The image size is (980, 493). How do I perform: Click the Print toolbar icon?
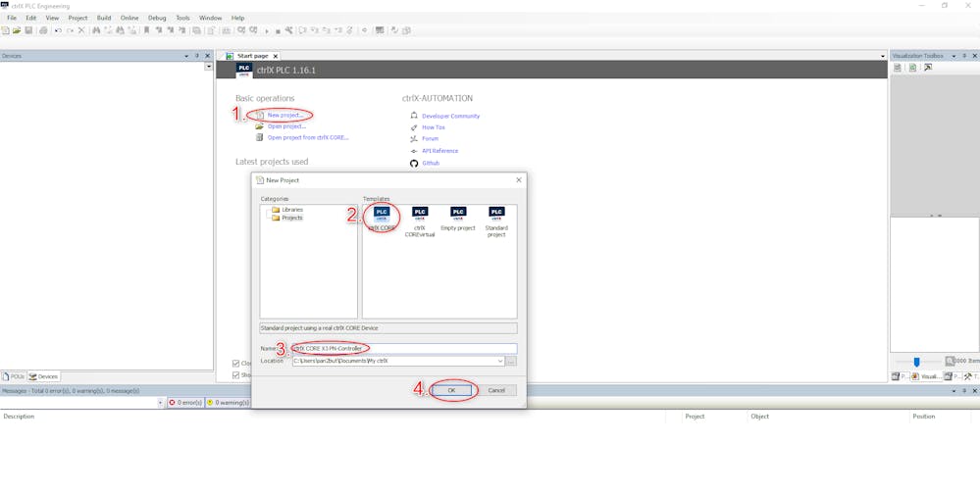click(44, 30)
